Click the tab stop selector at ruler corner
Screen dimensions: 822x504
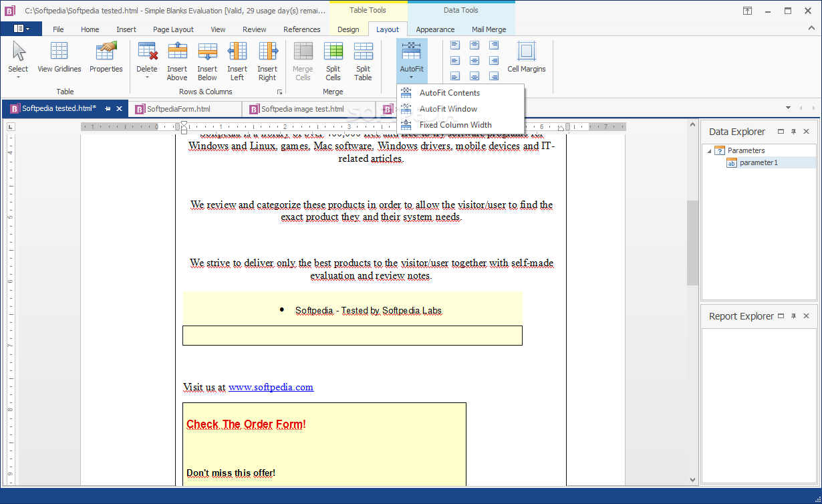(x=10, y=126)
